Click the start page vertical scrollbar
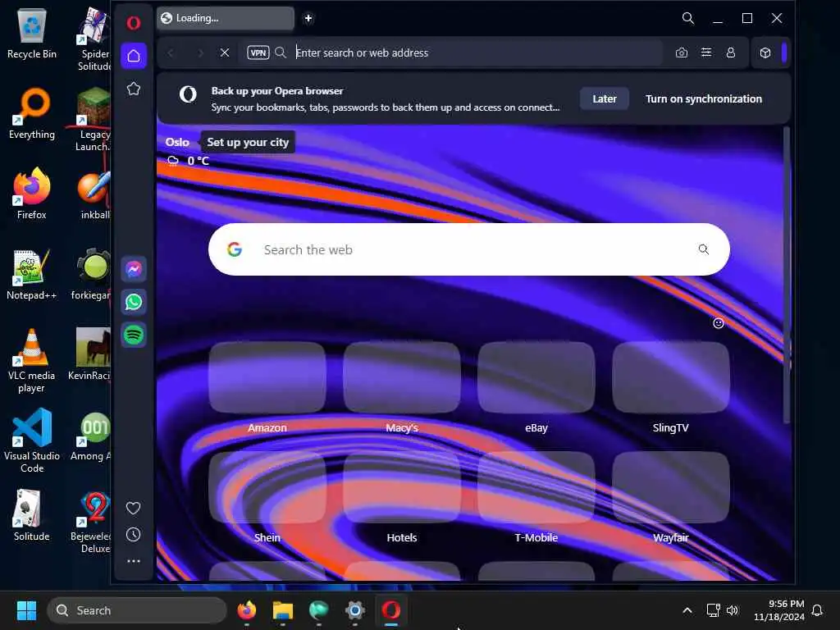Viewport: 840px width, 630px height. click(x=787, y=275)
